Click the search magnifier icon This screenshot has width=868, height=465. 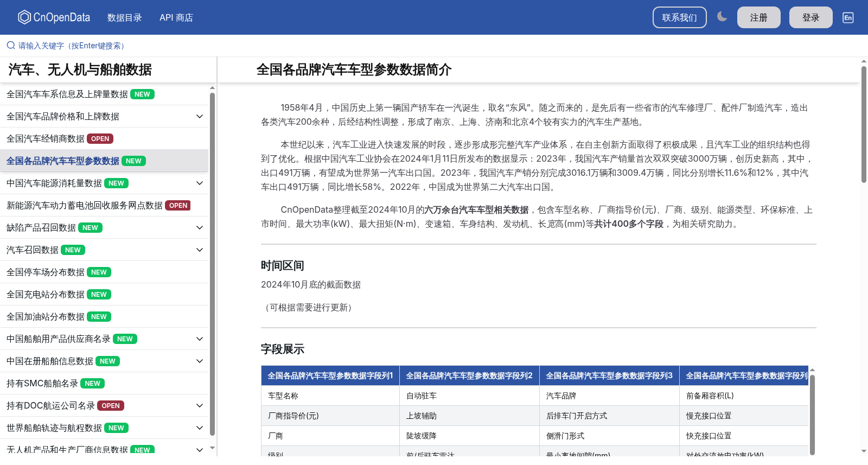click(x=11, y=46)
